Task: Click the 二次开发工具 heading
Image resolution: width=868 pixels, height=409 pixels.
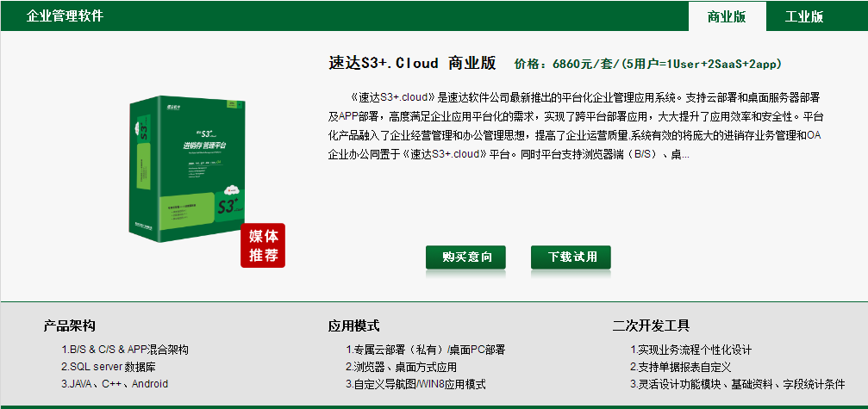Action: pos(651,325)
